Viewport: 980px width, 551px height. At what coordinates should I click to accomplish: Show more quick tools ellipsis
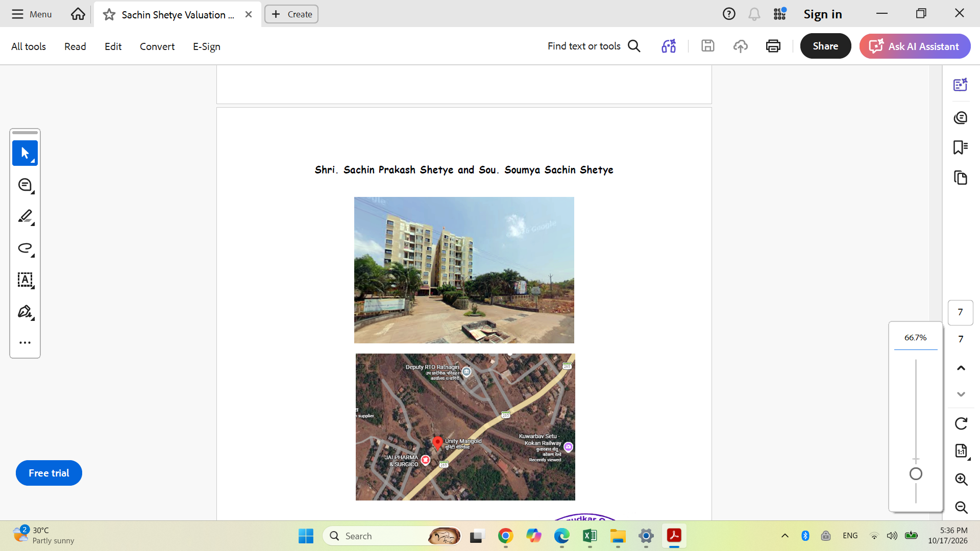(25, 342)
